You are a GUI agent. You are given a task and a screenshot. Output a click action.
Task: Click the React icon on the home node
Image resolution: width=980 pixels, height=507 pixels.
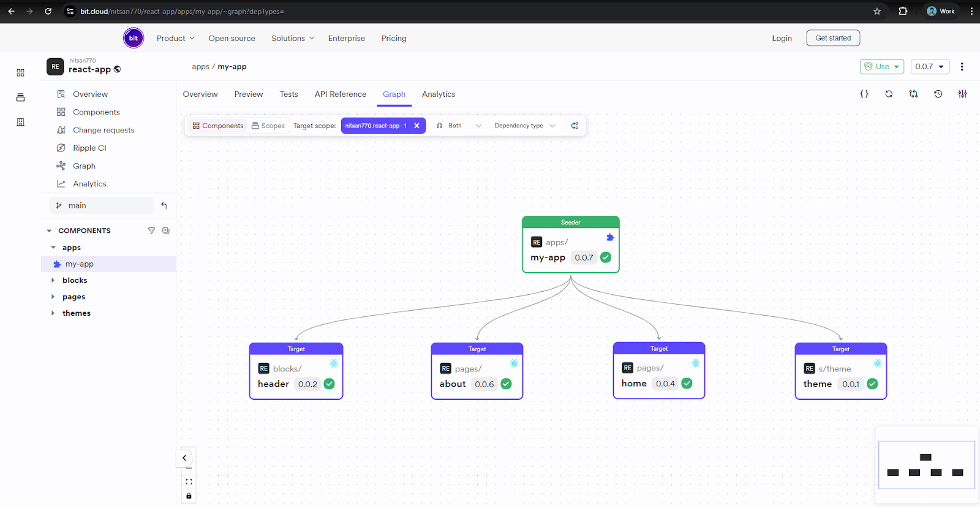coord(696,363)
